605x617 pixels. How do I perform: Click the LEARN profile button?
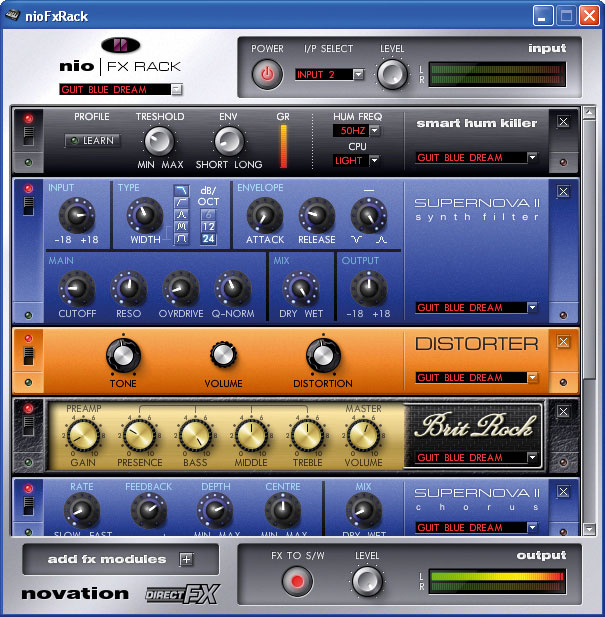pyautogui.click(x=93, y=140)
